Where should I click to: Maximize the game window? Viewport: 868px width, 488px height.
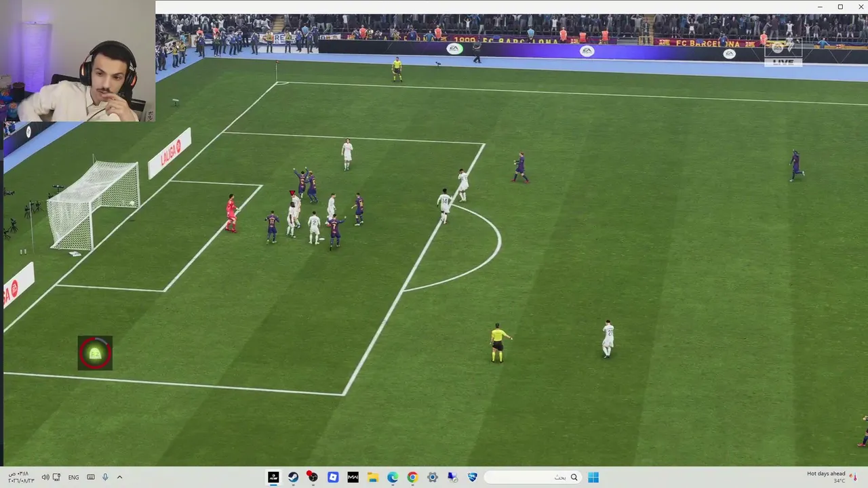pos(840,7)
